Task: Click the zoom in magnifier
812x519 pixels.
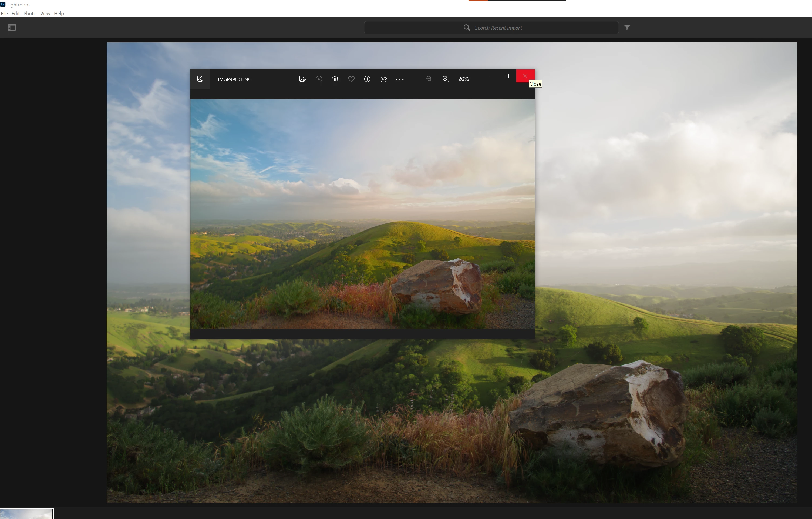Action: tap(445, 79)
